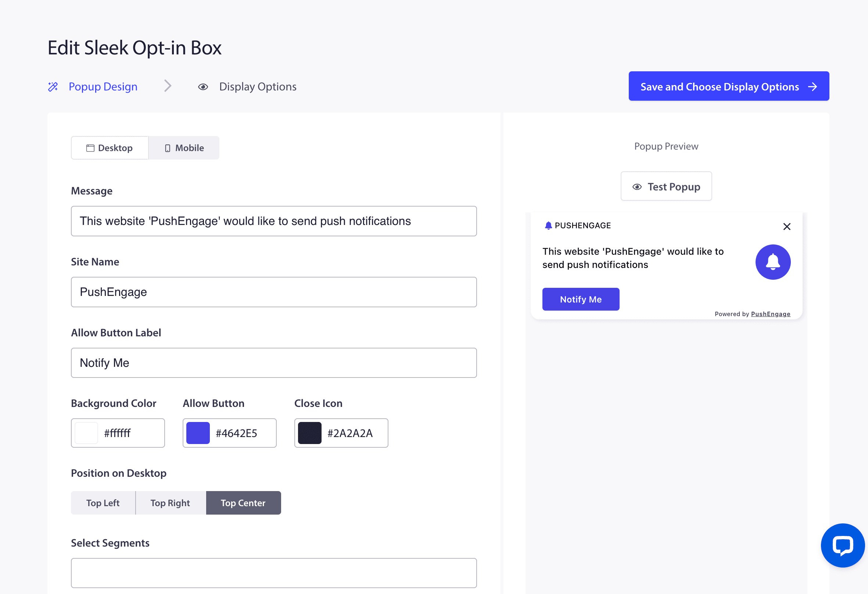Screen dimensions: 868x594
Task: Go to Display Options step
Action: (257, 87)
